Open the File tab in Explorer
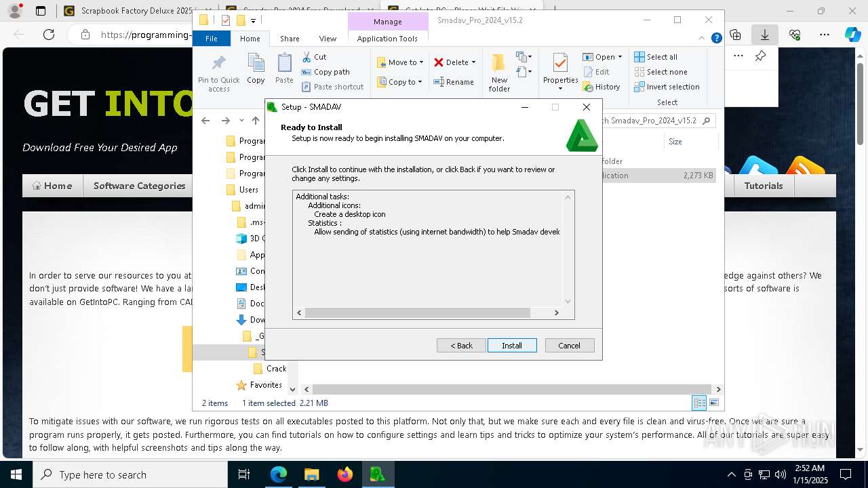 pyautogui.click(x=212, y=39)
